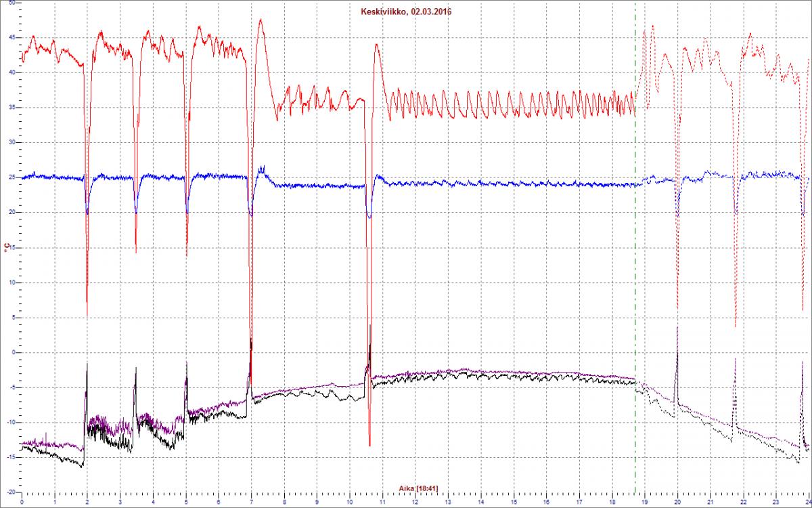Screen dimensions: 812x508
Task: Select the blue curve near hour 13
Action: coord(448,182)
